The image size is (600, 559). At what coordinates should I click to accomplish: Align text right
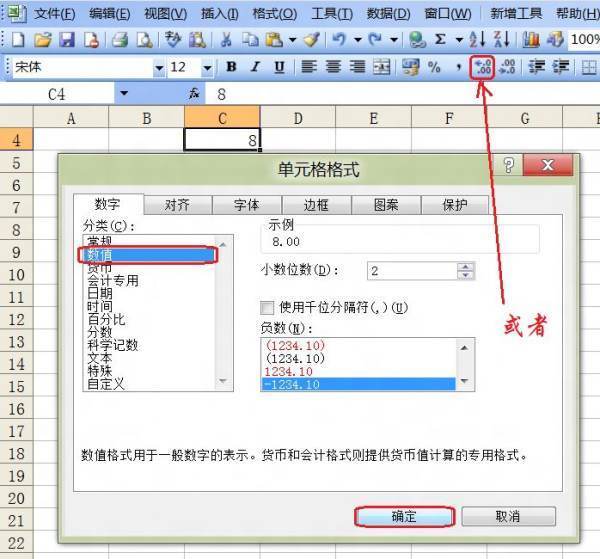357,67
